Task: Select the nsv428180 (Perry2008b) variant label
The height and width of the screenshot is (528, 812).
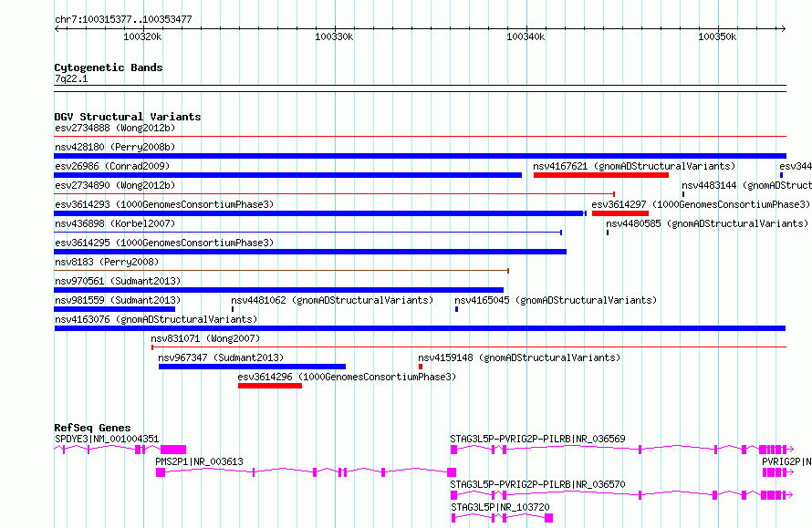Action: click(x=115, y=147)
